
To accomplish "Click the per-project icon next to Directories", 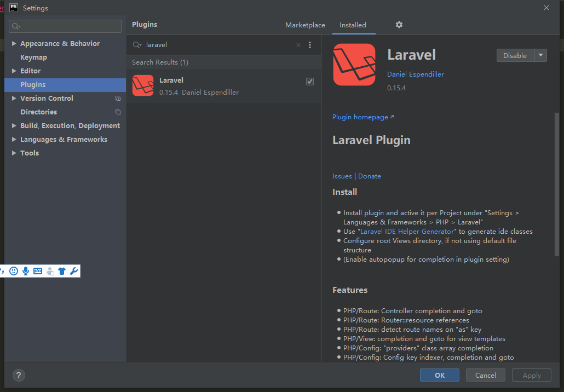I will pyautogui.click(x=118, y=112).
